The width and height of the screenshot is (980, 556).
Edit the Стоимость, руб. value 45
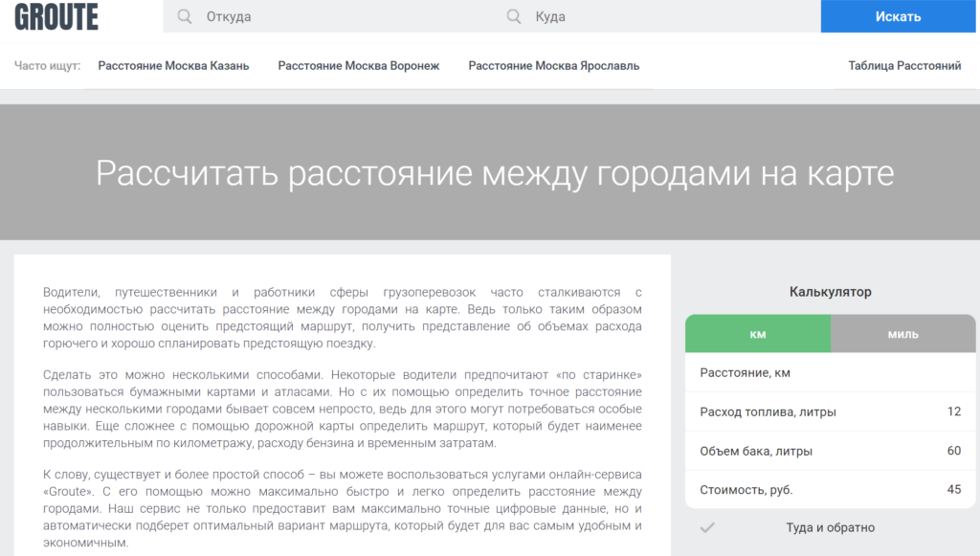click(953, 490)
